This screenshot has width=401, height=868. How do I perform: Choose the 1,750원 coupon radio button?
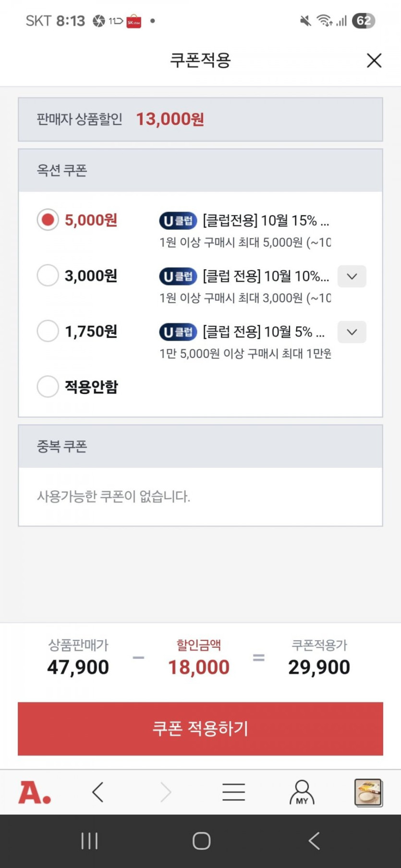48,331
